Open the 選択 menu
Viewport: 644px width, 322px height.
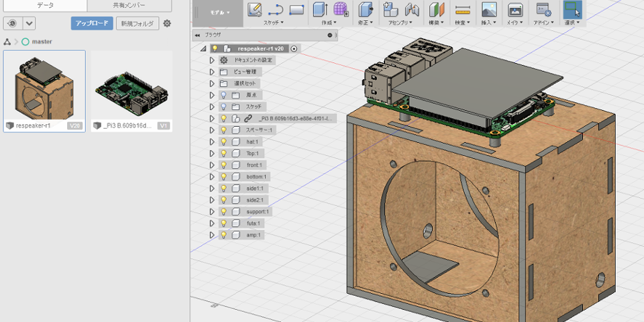click(572, 23)
